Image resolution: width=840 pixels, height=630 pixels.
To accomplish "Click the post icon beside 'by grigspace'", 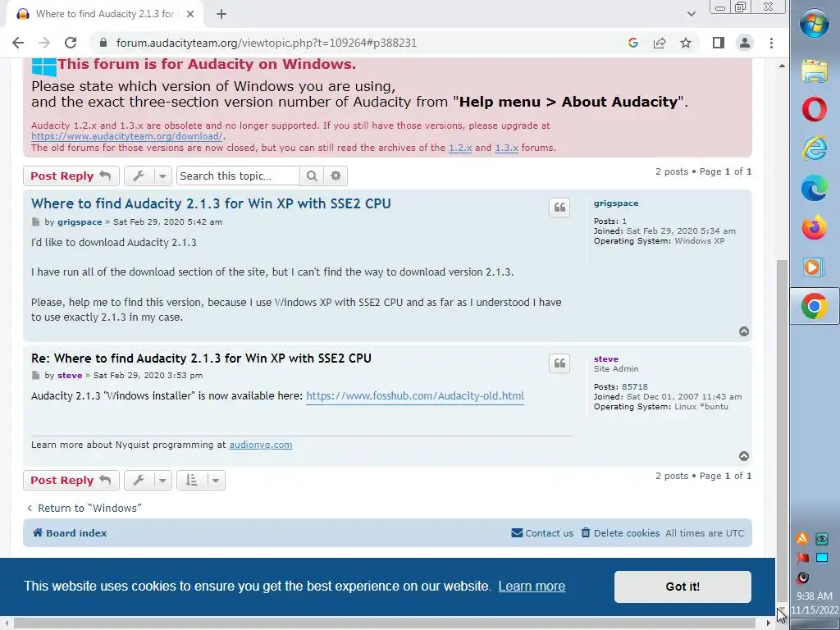I will point(36,221).
